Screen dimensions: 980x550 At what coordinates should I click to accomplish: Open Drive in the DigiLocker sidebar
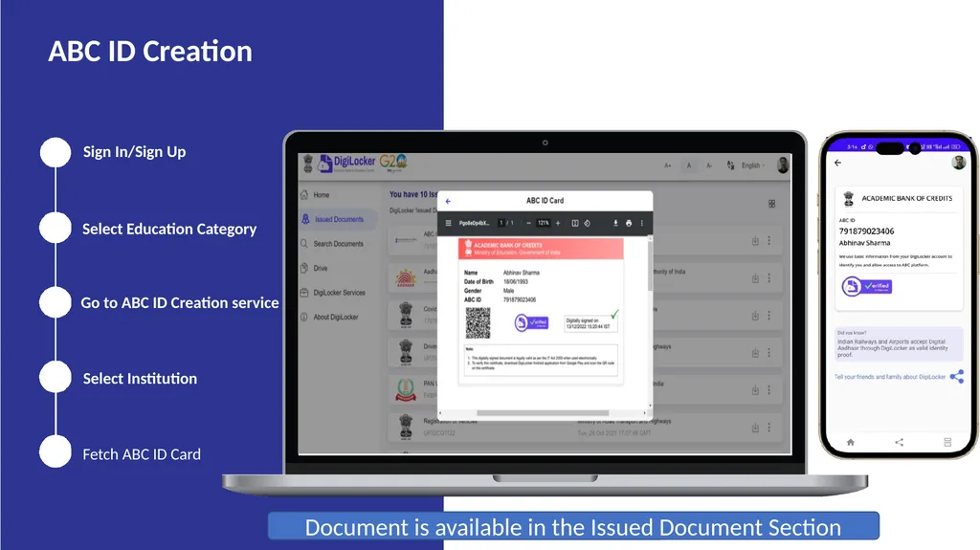(x=314, y=268)
